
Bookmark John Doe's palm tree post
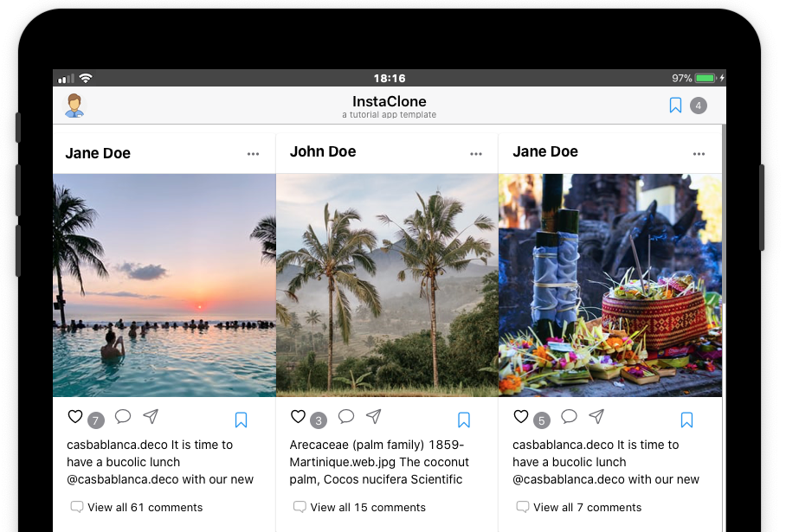pyautogui.click(x=464, y=420)
